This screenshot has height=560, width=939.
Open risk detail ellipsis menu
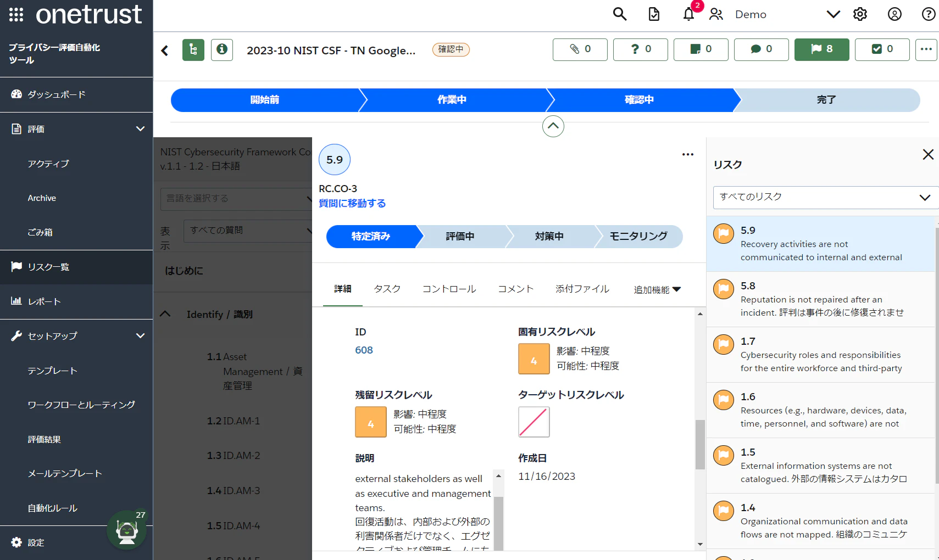coord(688,154)
